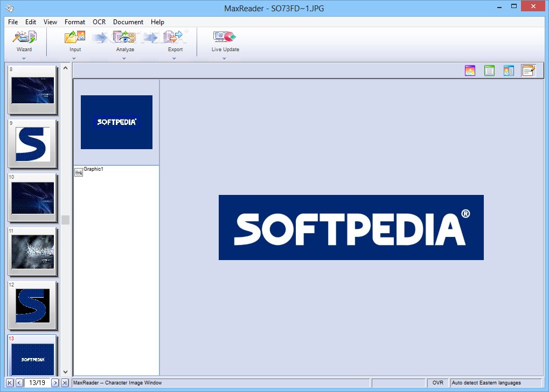Select page 9 thumbnail with S logo
Image resolution: width=549 pixels, height=392 pixels.
(32, 144)
